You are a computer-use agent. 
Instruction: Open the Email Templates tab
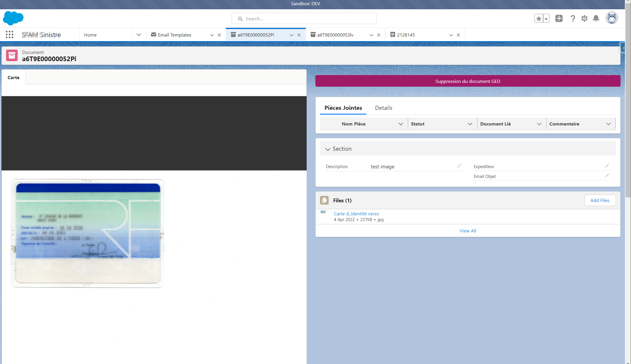pos(174,35)
